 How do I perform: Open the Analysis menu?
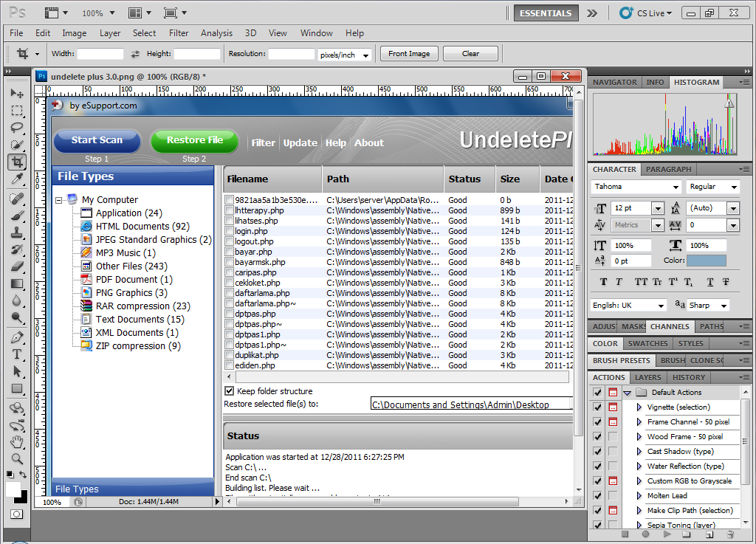(216, 33)
